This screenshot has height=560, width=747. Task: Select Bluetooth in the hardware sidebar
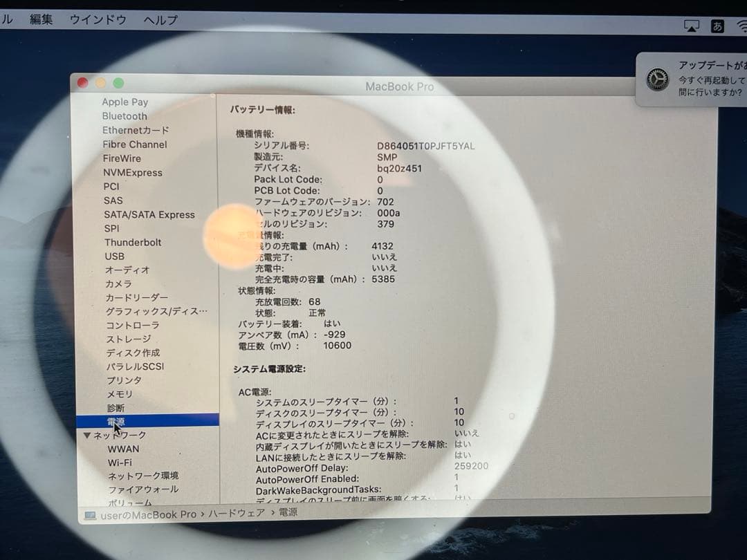click(124, 116)
